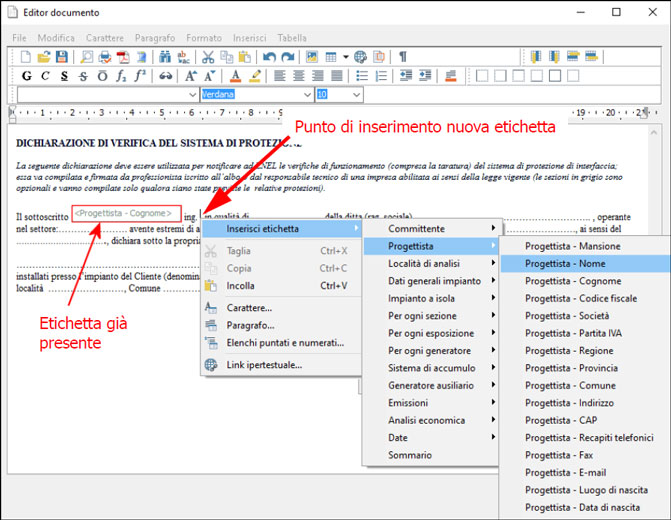The height and width of the screenshot is (520, 671).
Task: Open the Modifica menu
Action: (56, 38)
